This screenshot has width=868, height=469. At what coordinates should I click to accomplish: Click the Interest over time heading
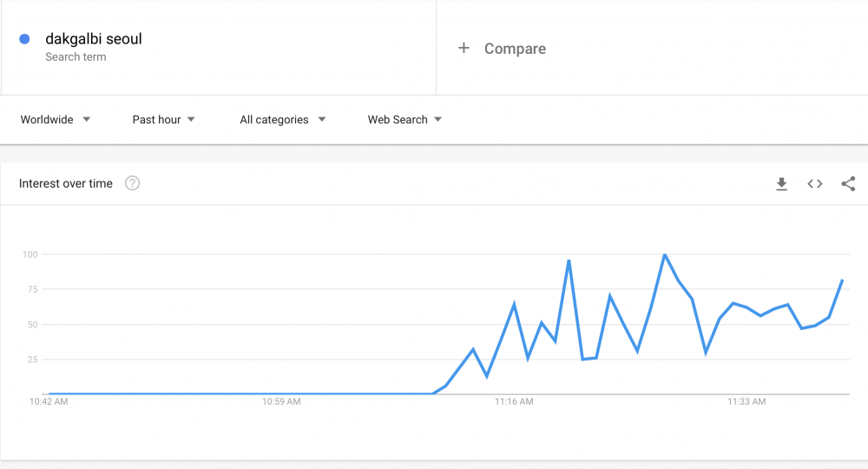65,183
